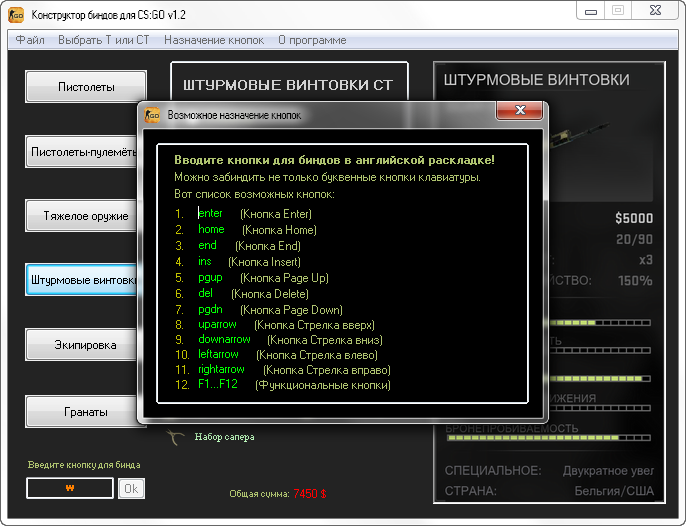Click the 'F1...F12' entry in list

[x=218, y=384]
